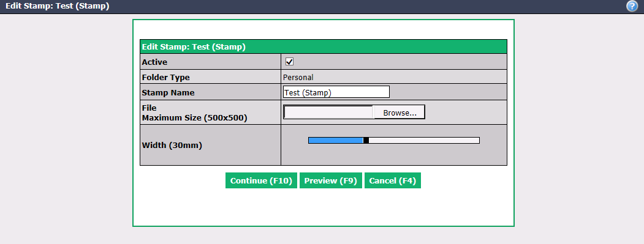The height and width of the screenshot is (244, 644).
Task: Open the help icon in the title bar
Action: tap(632, 6)
